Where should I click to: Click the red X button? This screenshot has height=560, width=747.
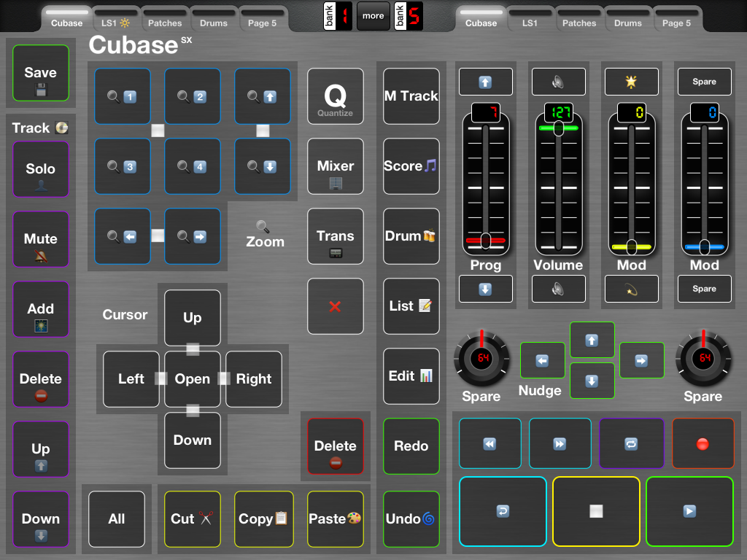click(x=336, y=306)
